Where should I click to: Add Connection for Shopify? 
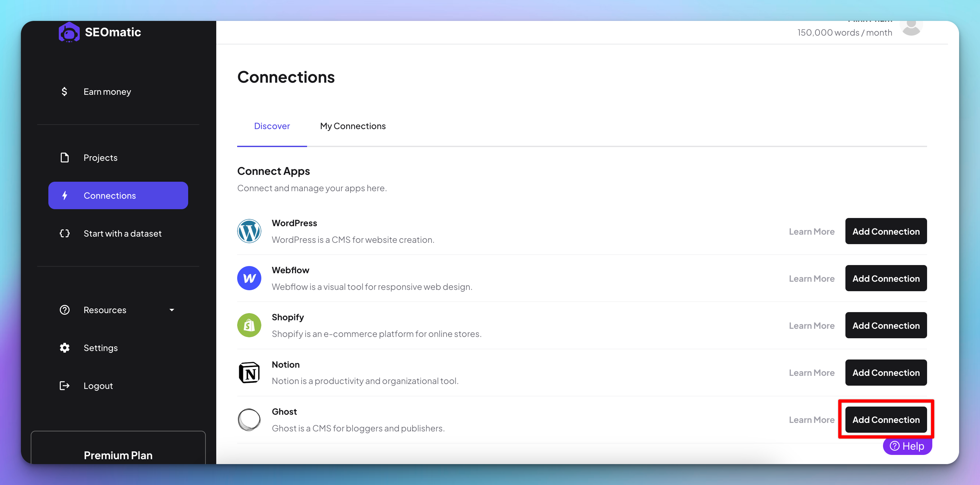[x=886, y=326]
